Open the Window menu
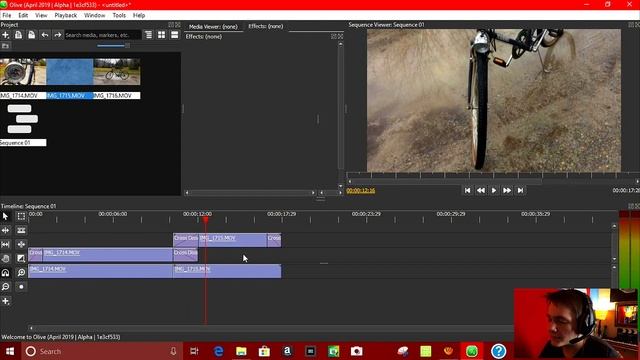640x360 pixels. 95,15
